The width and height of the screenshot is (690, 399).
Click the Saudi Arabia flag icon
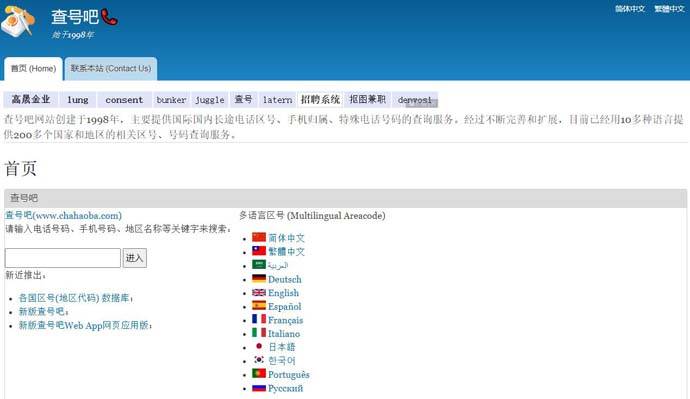pos(259,265)
